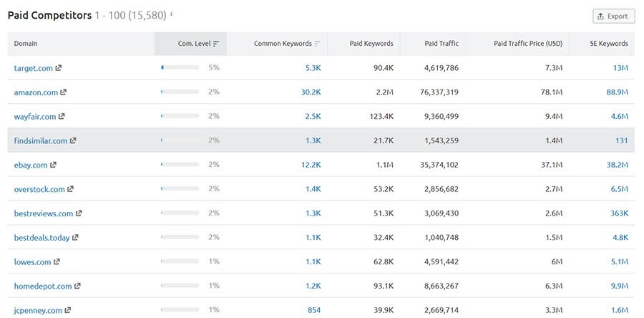Open ebay.com in new tab icon

pyautogui.click(x=54, y=165)
